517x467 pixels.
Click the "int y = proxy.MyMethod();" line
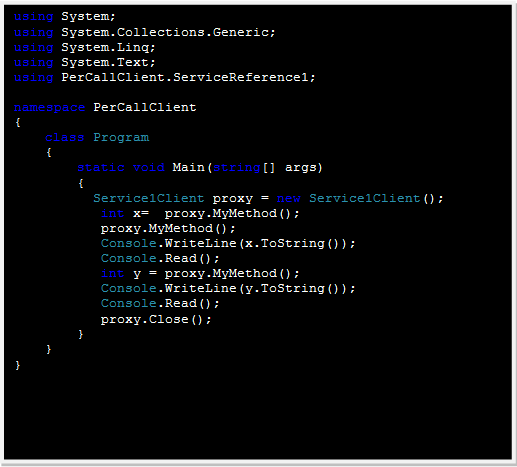(x=200, y=274)
